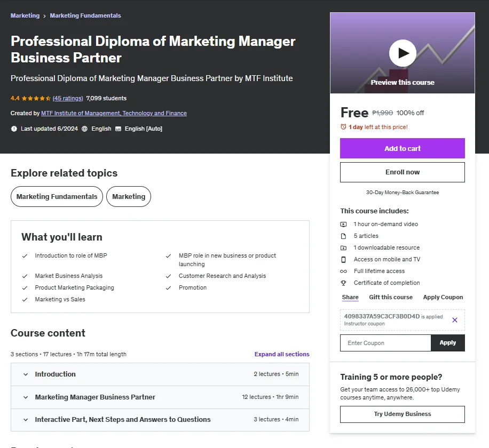Viewport: 489px width, 448px height.
Task: Click Expand all sections link
Action: [282, 354]
